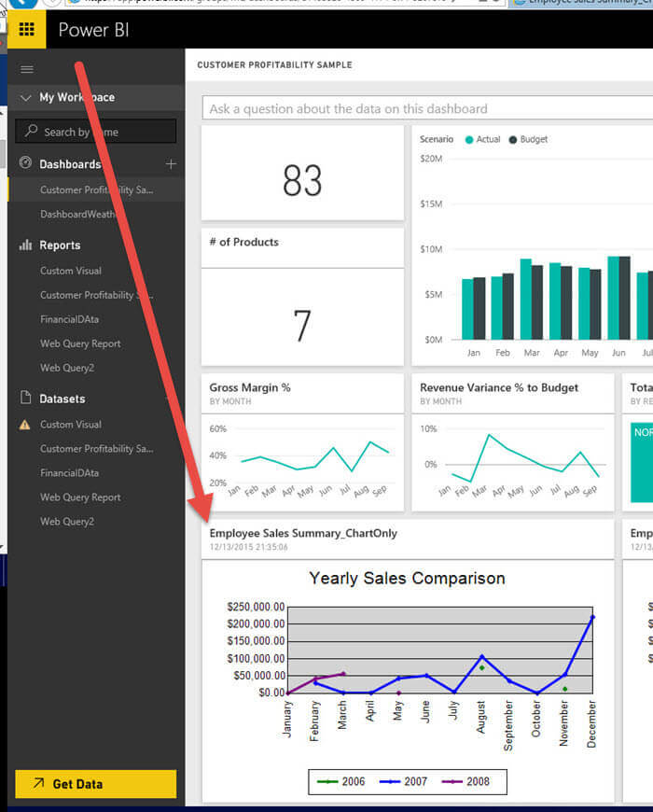Click warning icon beside Custom Visual dataset

pos(24,425)
